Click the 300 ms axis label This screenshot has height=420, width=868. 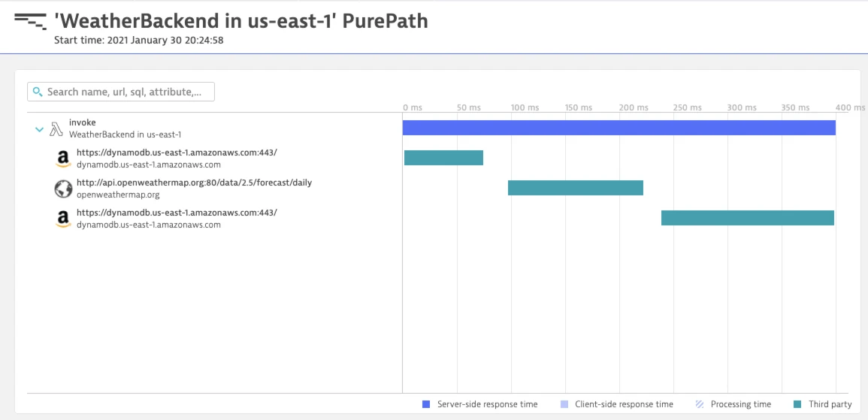click(742, 107)
